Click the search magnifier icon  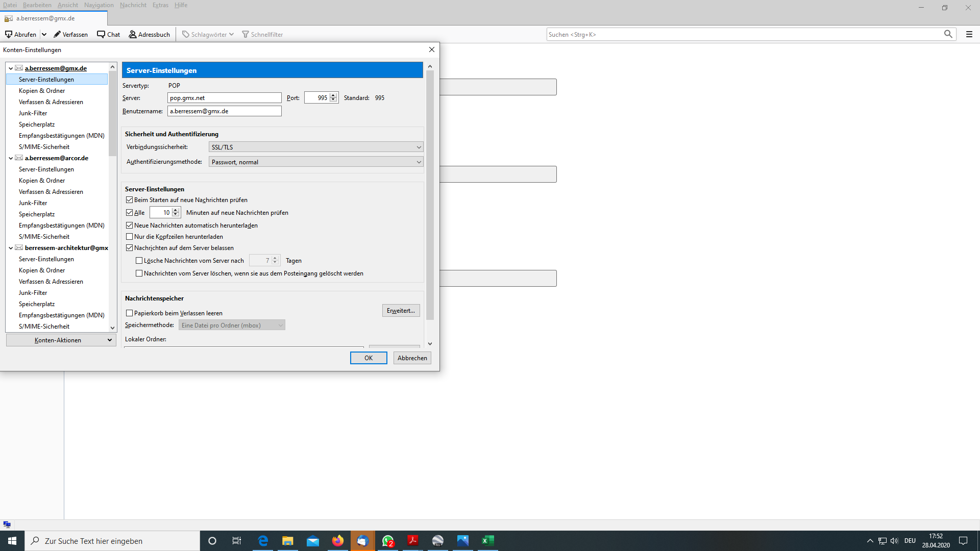click(x=948, y=34)
